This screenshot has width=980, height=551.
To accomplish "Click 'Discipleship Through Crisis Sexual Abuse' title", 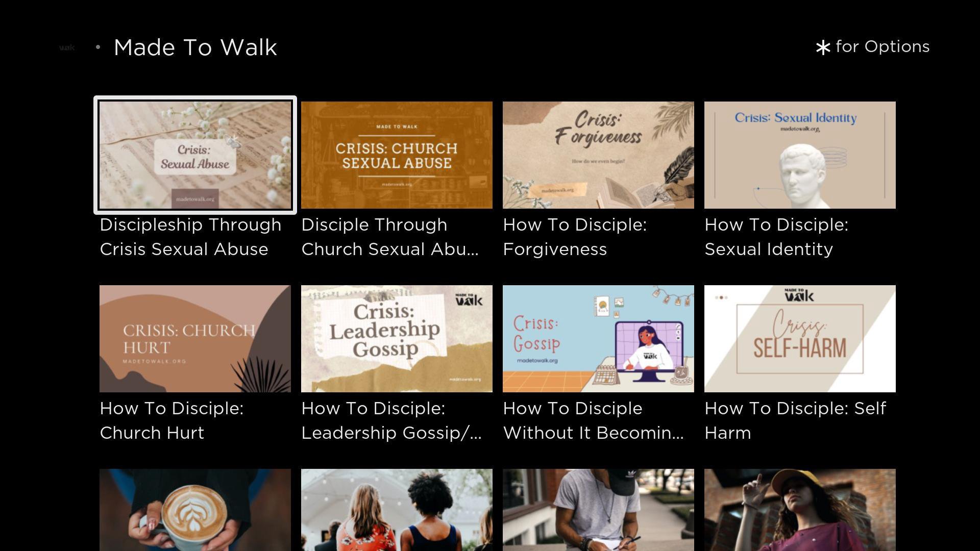I will pyautogui.click(x=190, y=237).
